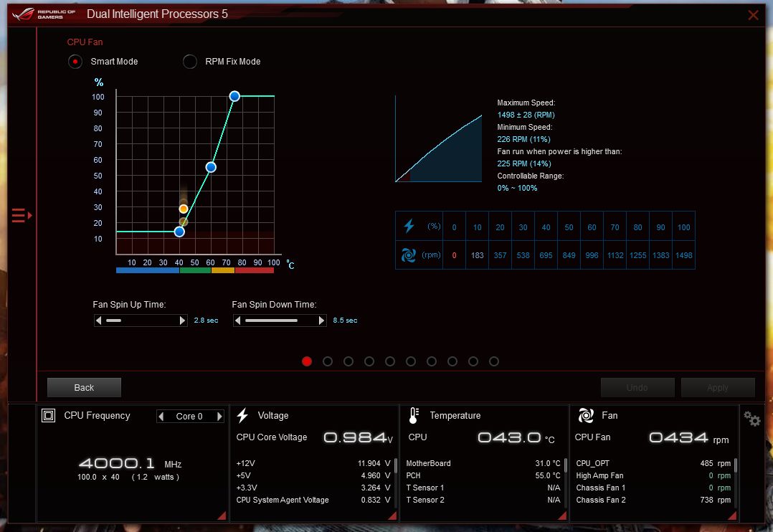Jump to the last page indicator dot
The width and height of the screenshot is (773, 532).
[493, 362]
